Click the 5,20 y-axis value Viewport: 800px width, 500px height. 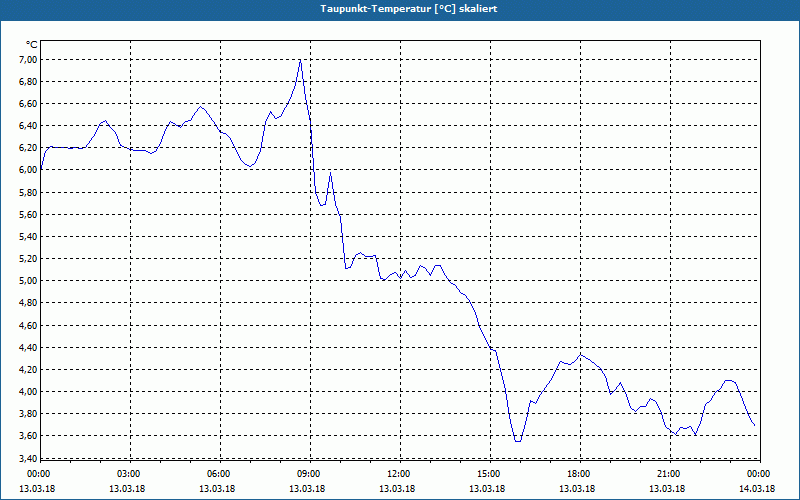[x=29, y=259]
